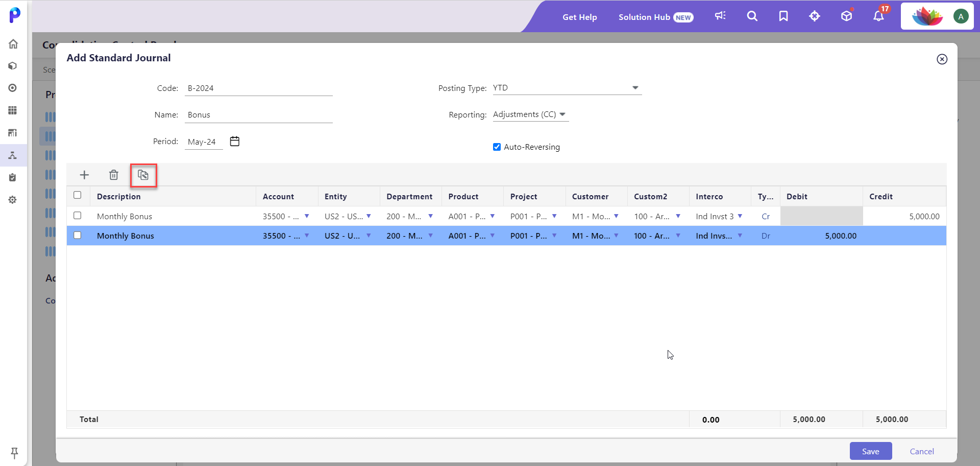Open Product dropdown in Dr row

click(492, 236)
